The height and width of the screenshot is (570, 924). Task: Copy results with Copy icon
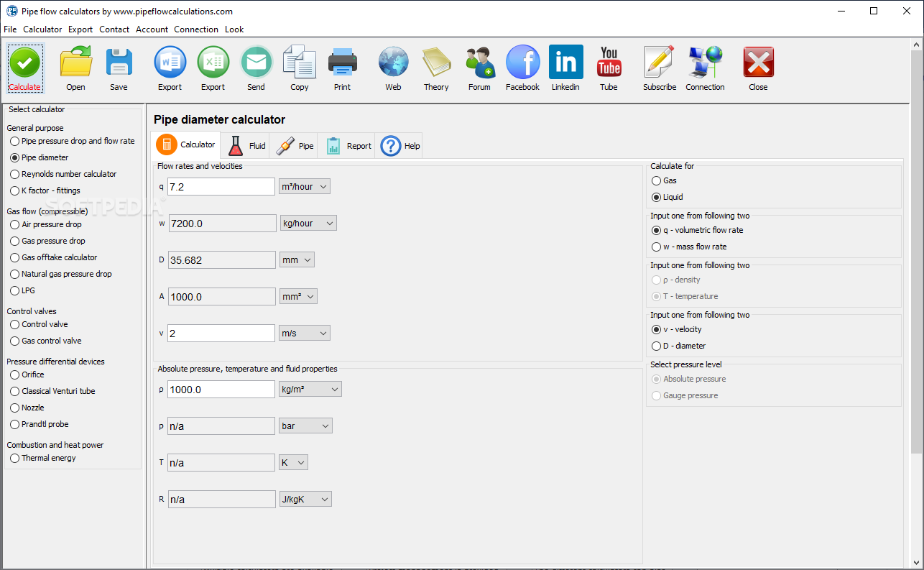pyautogui.click(x=300, y=63)
